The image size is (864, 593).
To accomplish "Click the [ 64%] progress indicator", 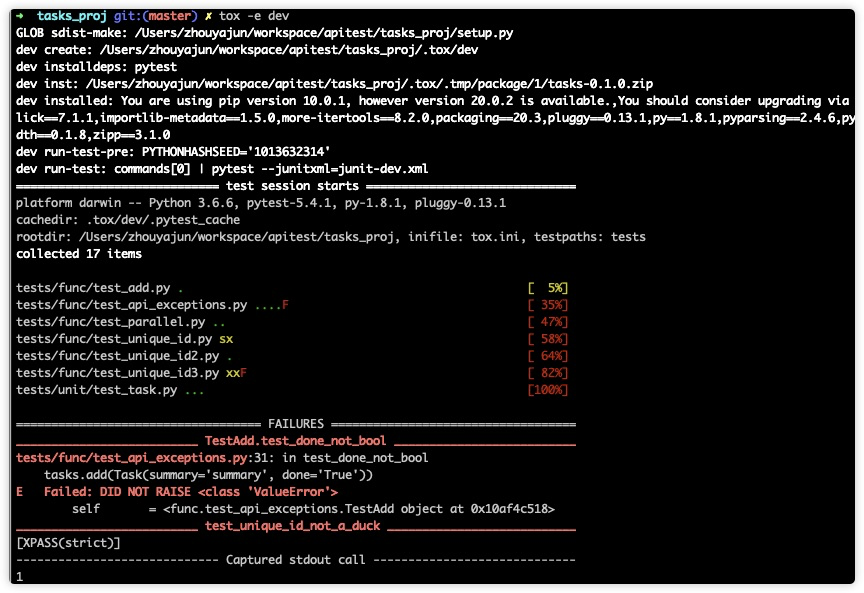I will 548,357.
